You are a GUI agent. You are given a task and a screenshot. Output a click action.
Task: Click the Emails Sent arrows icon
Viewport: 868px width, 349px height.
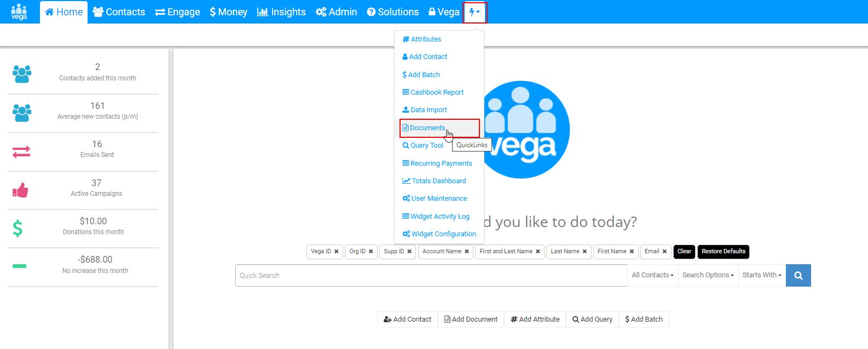(x=21, y=152)
